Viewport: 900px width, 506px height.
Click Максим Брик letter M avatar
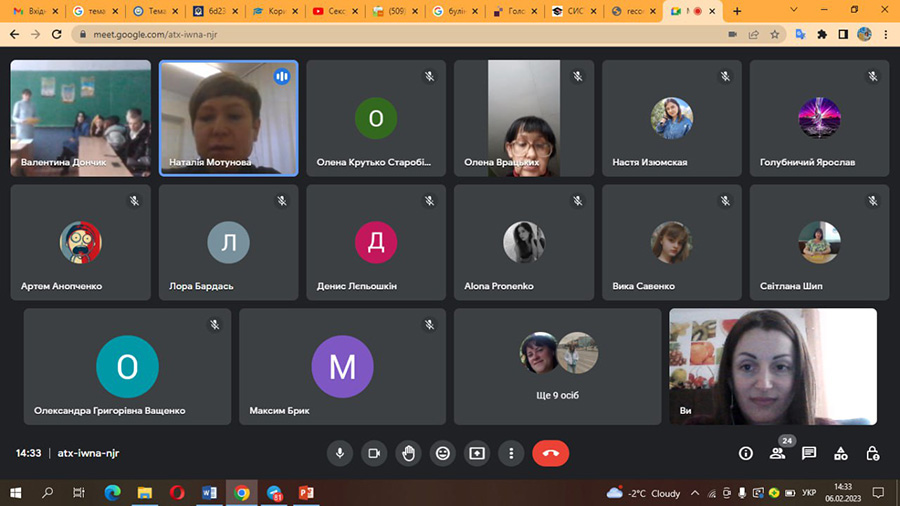343,367
